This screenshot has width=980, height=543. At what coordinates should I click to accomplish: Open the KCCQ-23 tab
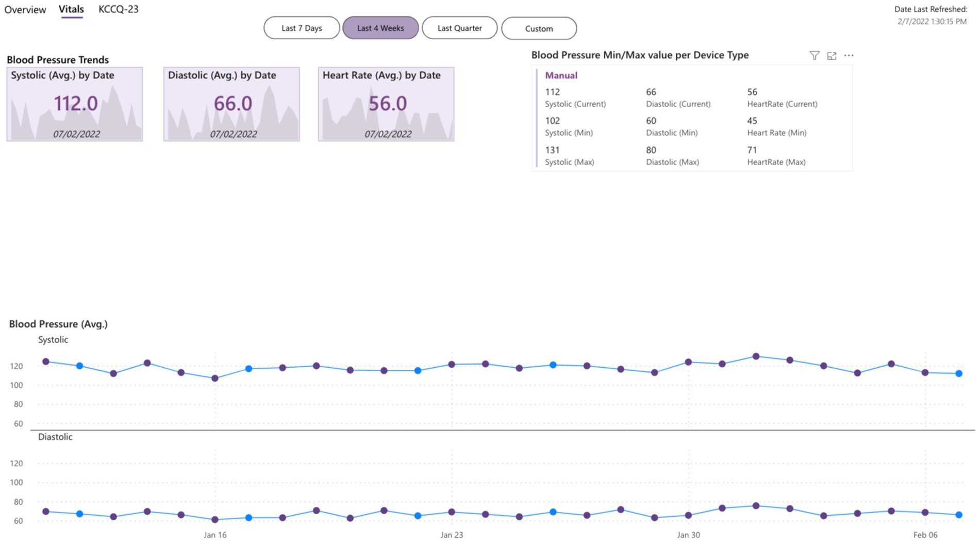(118, 9)
